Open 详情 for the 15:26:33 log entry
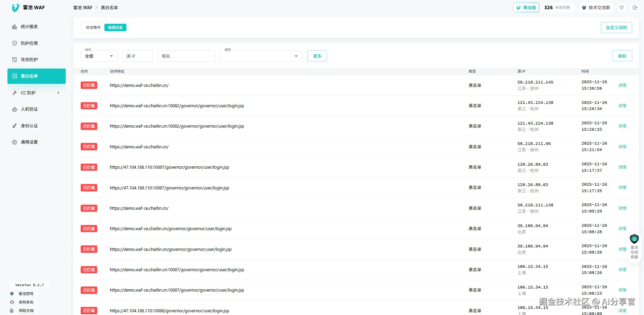 point(622,126)
